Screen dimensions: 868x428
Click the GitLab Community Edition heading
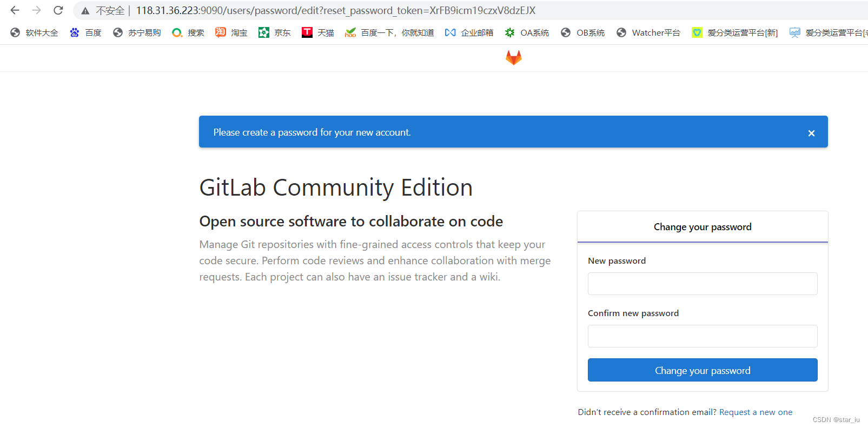pos(336,188)
